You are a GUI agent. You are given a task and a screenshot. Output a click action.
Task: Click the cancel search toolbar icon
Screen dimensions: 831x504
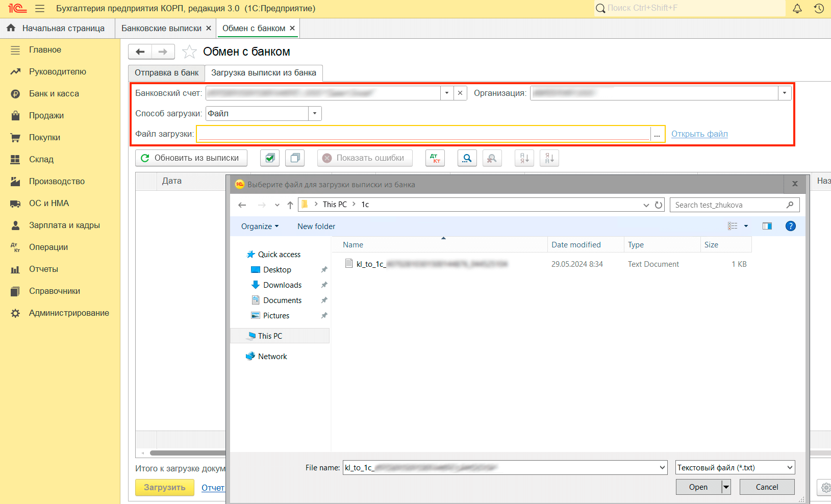pyautogui.click(x=492, y=158)
